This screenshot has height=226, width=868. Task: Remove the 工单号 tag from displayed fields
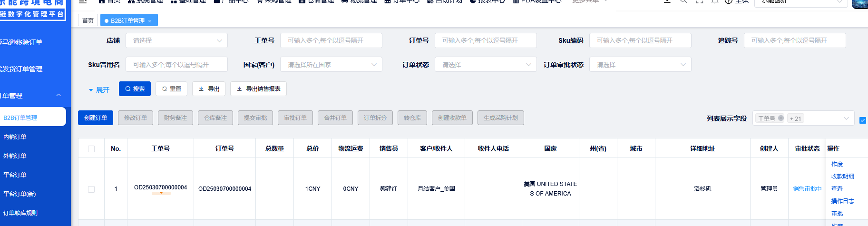(780, 118)
